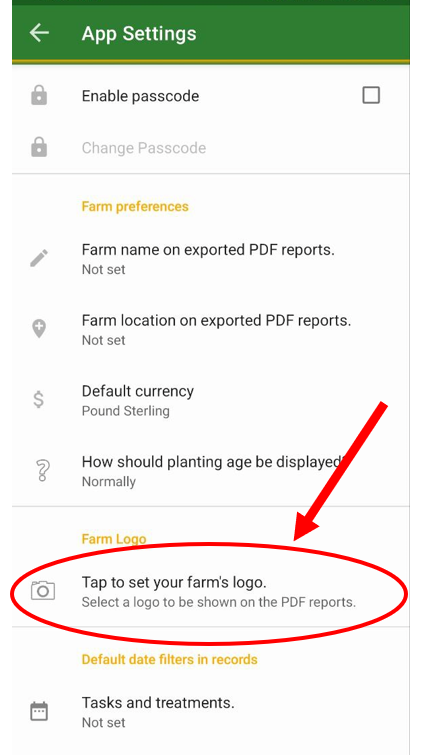424x755 pixels.
Task: Open the Change Passcode option
Action: click(x=211, y=148)
